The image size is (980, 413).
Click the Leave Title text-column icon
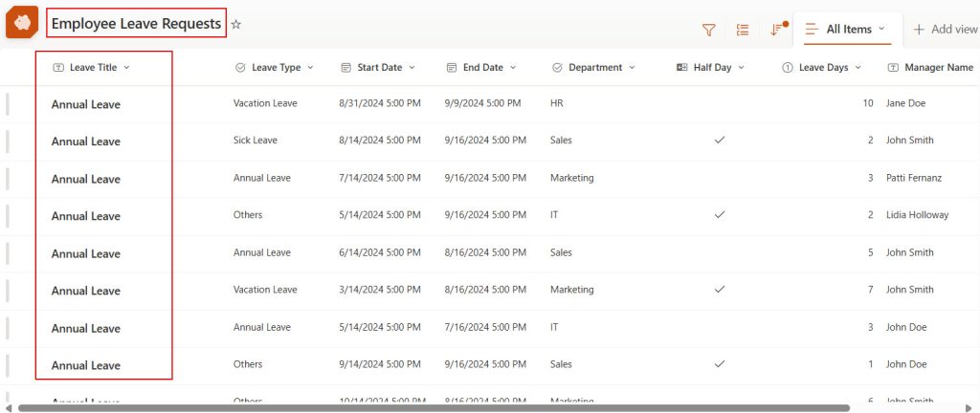pos(58,67)
